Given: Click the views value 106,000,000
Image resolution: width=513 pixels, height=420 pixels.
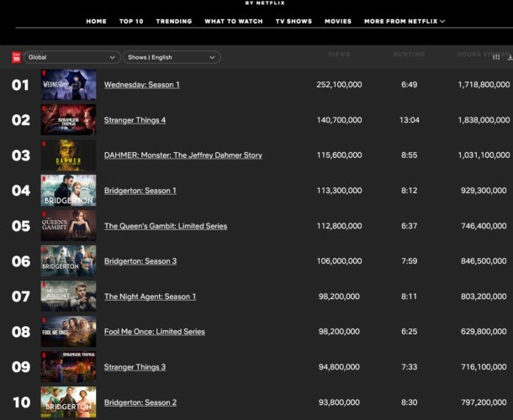Looking at the screenshot, I should click(339, 261).
